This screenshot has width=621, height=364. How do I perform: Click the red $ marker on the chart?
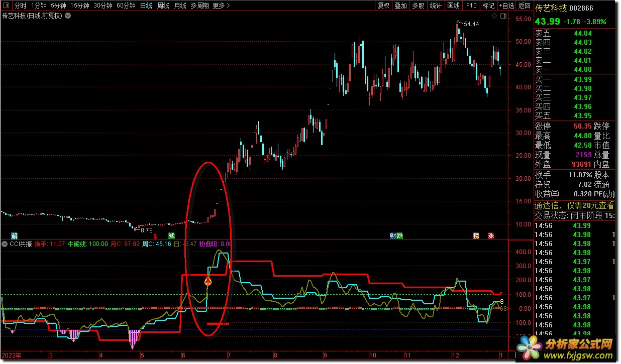155,236
